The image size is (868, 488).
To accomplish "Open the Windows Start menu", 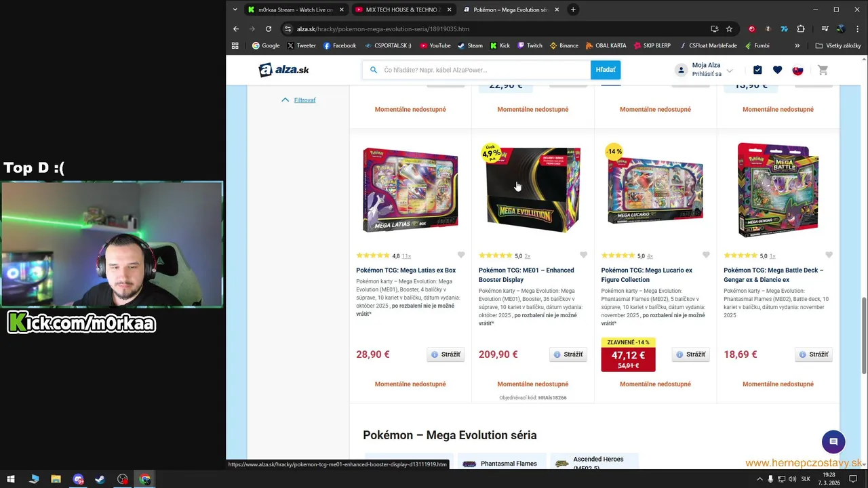I will pos(11,479).
